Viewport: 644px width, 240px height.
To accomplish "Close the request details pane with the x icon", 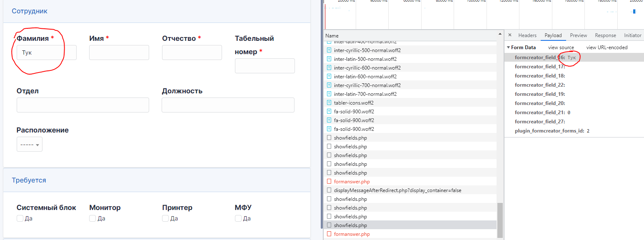I will pos(509,35).
